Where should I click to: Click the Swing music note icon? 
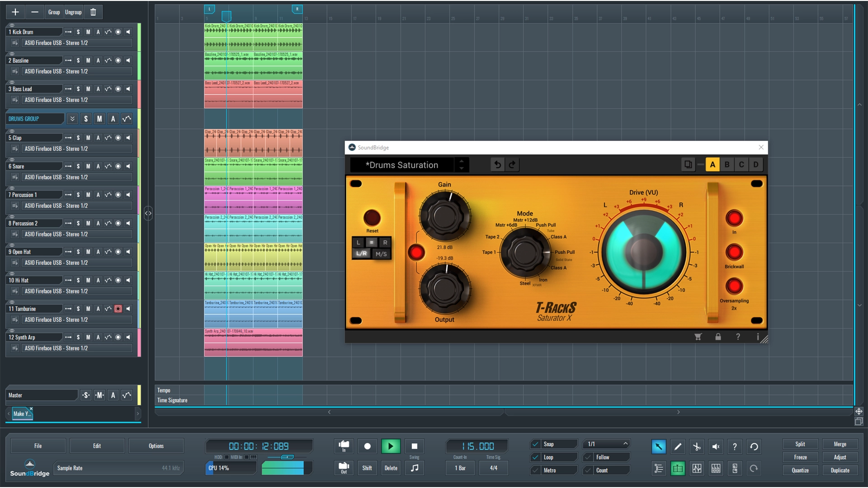415,468
